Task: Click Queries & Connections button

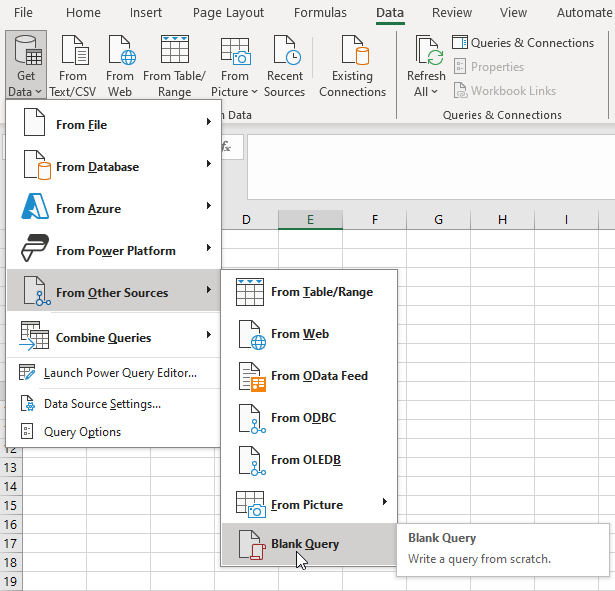Action: pos(523,43)
